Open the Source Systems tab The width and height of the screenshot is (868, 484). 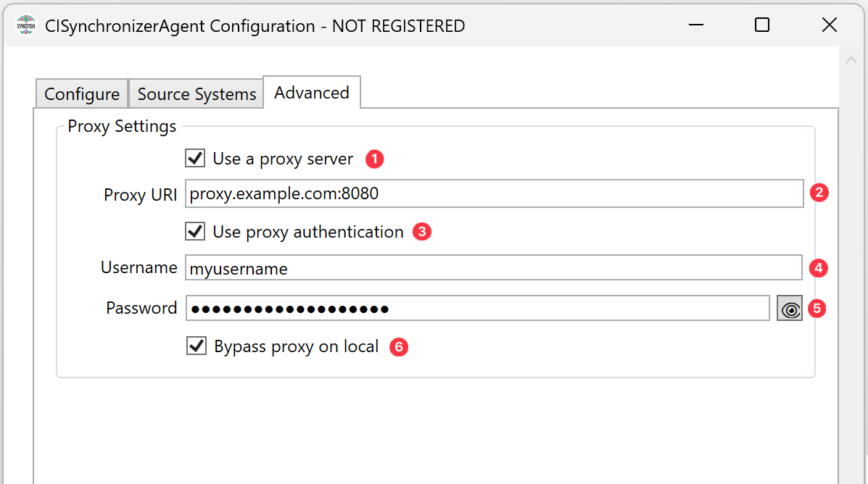point(197,94)
